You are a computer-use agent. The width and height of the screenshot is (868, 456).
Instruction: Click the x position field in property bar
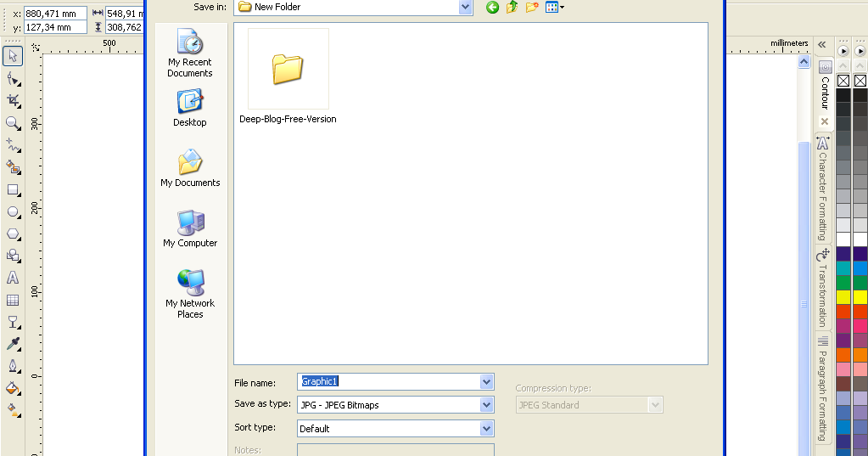(x=55, y=14)
